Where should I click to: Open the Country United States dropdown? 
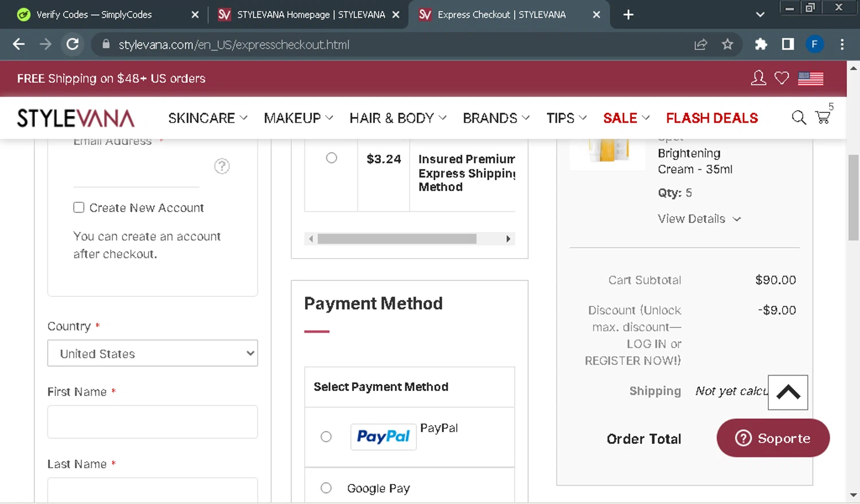point(153,353)
